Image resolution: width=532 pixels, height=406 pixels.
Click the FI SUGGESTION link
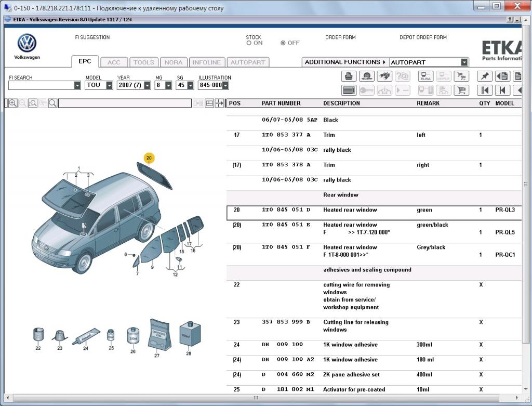[92, 37]
